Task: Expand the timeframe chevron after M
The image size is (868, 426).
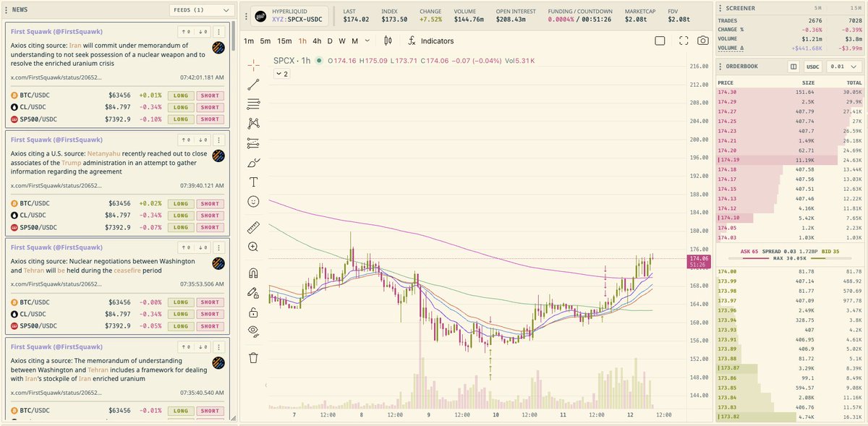Action: (367, 41)
